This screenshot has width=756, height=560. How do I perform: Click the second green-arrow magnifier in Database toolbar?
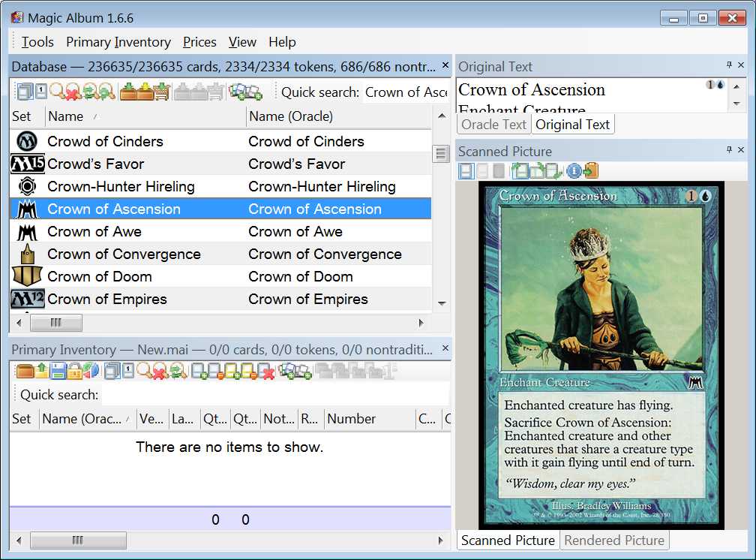106,92
